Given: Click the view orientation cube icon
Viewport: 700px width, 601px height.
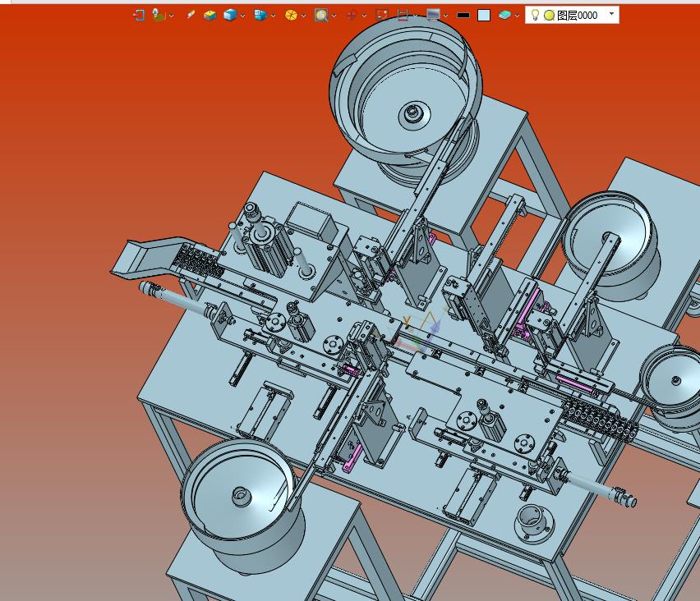Looking at the screenshot, I should click(260, 16).
